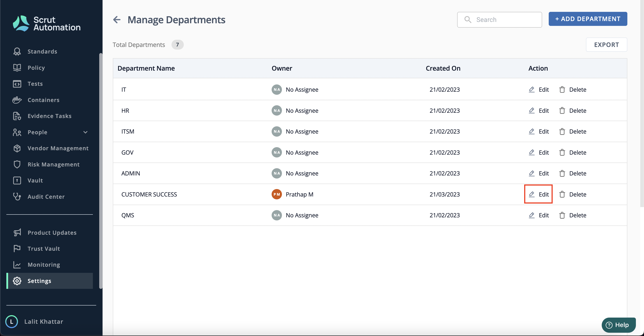Click the Evidence Tasks document icon
Viewport: 644px width, 336px height.
pyautogui.click(x=17, y=116)
